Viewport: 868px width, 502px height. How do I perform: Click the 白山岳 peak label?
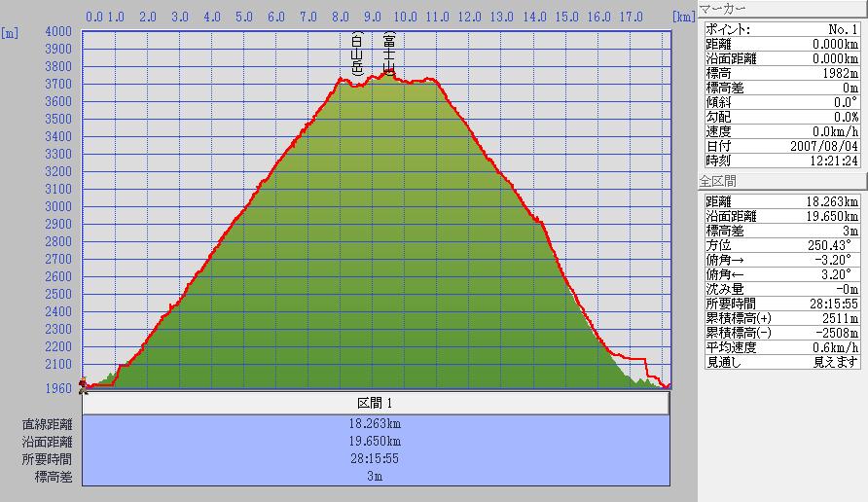[x=357, y=54]
